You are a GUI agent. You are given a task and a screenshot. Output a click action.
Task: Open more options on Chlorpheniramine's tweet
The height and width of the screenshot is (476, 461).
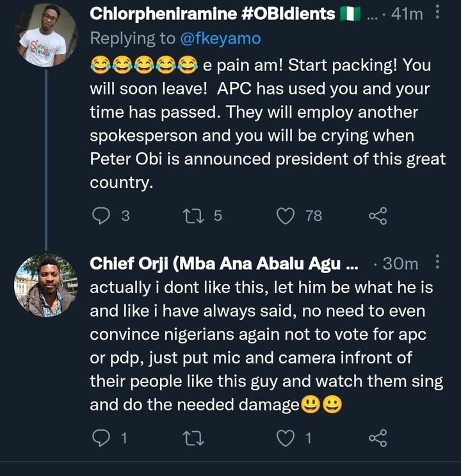[x=437, y=13]
